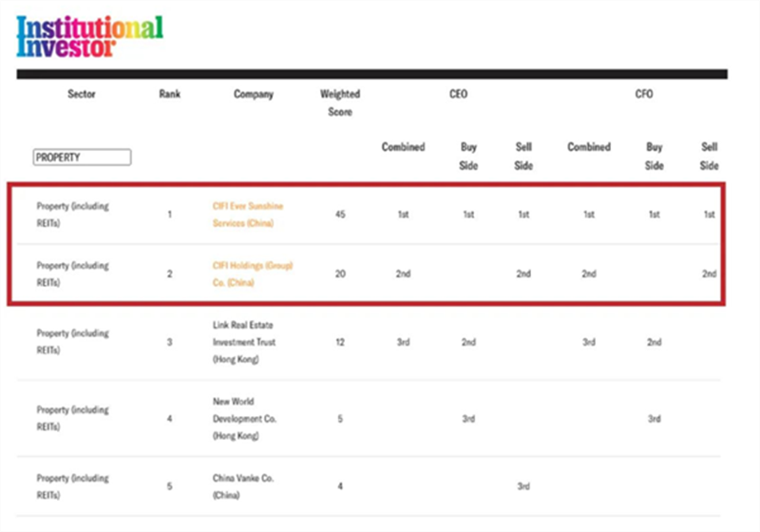This screenshot has width=760, height=532.
Task: Click the CEO Combined subheader
Action: pos(403,147)
